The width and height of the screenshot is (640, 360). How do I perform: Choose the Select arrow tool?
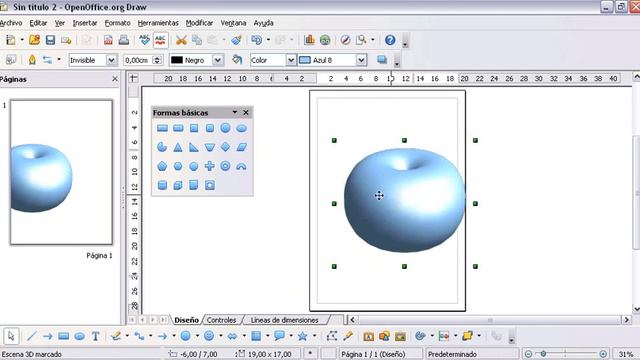point(11,336)
